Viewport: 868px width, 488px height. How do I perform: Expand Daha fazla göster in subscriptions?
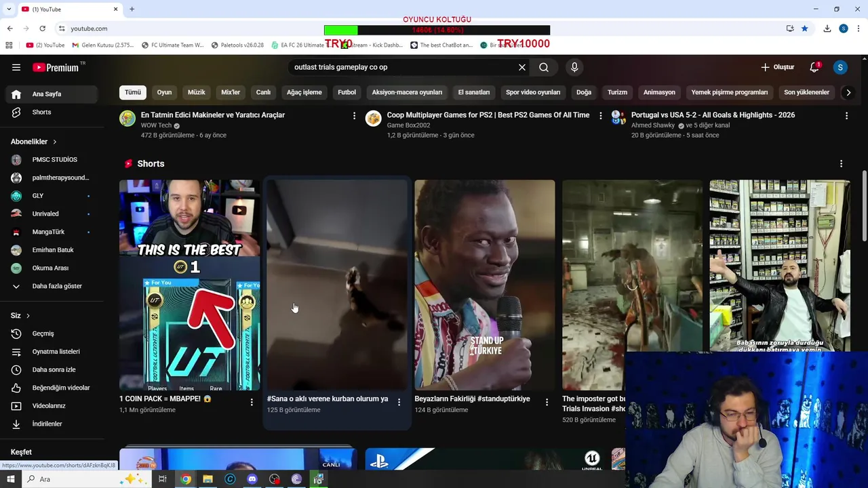(52, 286)
